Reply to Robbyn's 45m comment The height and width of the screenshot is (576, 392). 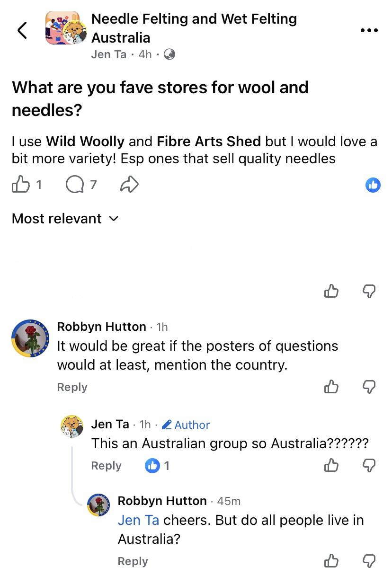(133, 561)
